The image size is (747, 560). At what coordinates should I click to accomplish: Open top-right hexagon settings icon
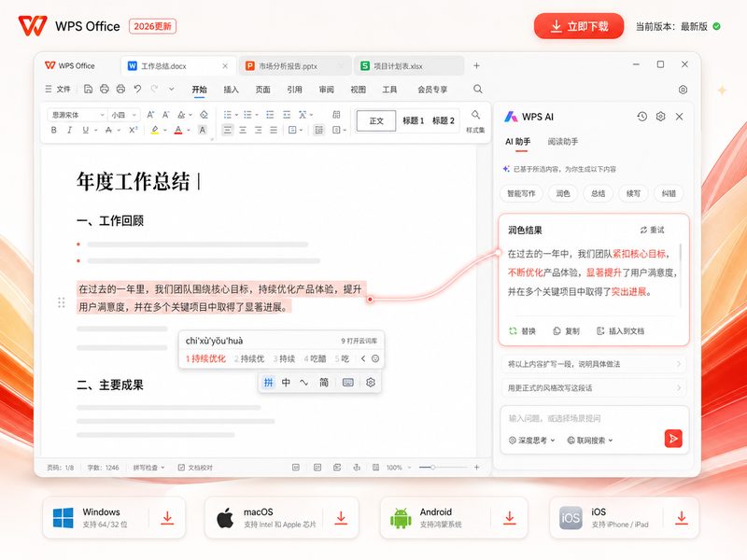point(683,90)
